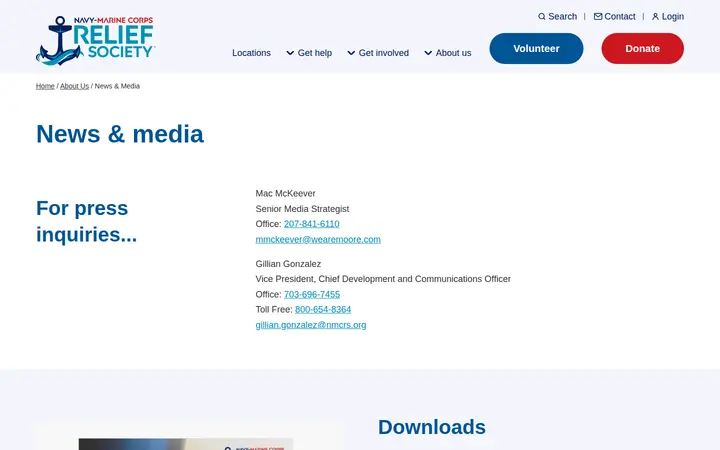Screen dimensions: 720x450
Task: Open the About us menu label
Action: (x=453, y=53)
